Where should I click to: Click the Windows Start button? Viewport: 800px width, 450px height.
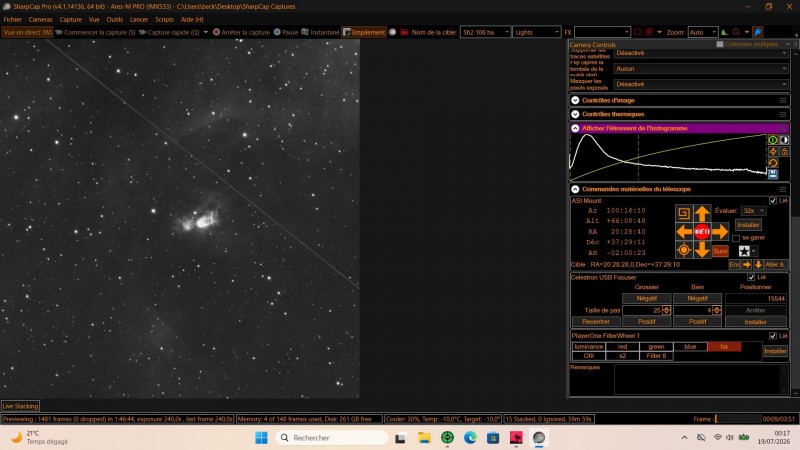click(261, 438)
